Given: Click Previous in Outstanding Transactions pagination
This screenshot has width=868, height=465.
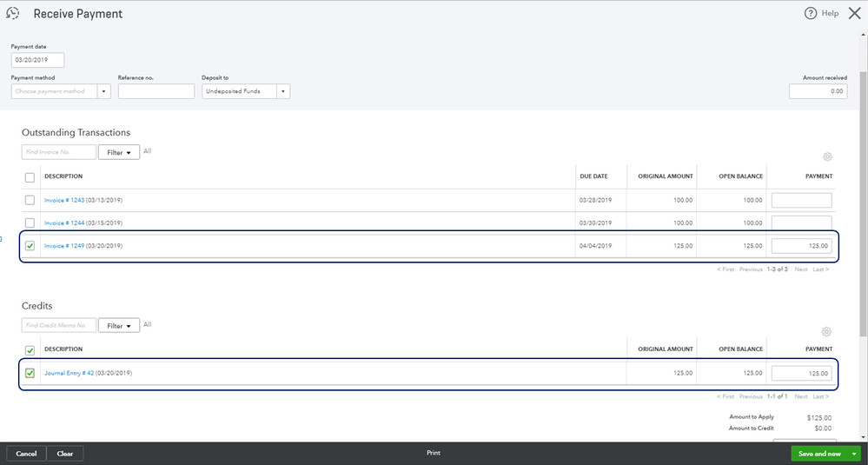Looking at the screenshot, I should click(x=751, y=269).
